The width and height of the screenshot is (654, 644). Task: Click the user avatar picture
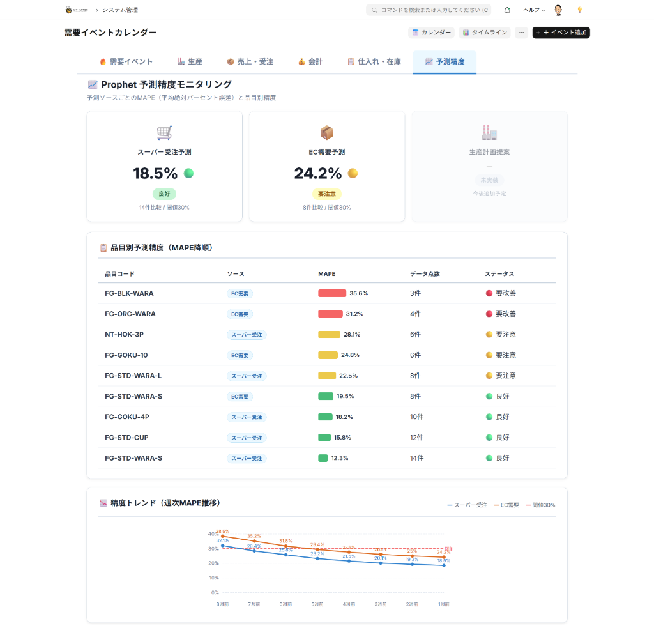point(558,10)
